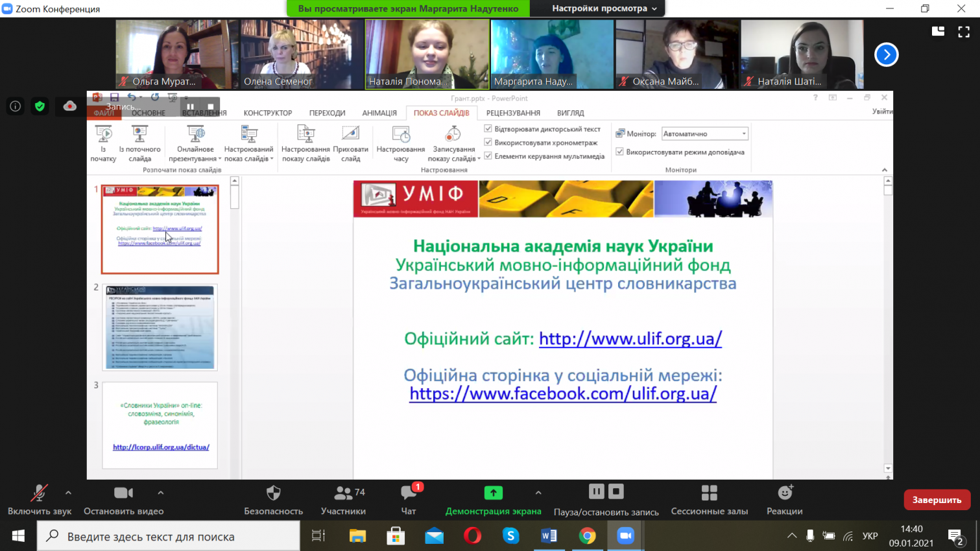The width and height of the screenshot is (980, 551).
Task: Open link http://www.ulif.org.ua/ on slide
Action: [x=630, y=338]
